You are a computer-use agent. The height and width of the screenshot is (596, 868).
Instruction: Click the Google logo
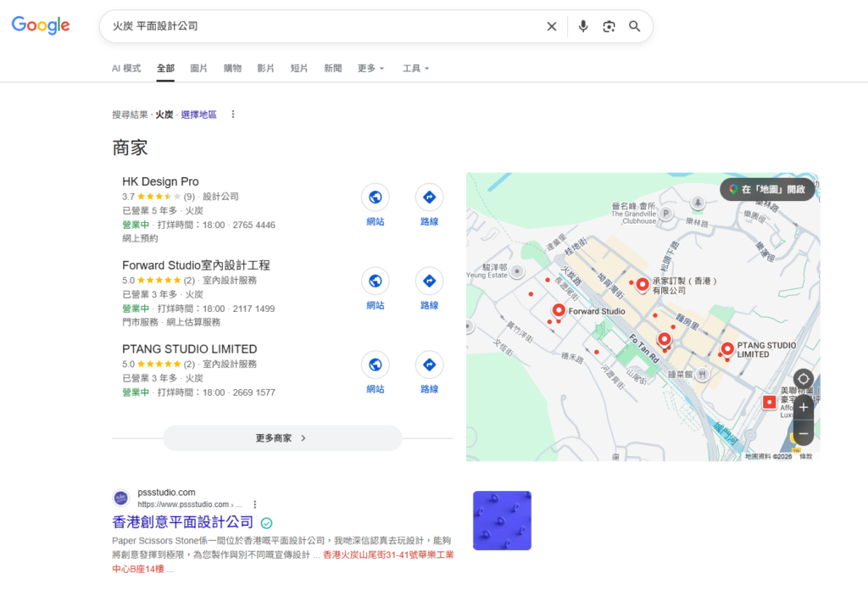pyautogui.click(x=41, y=25)
